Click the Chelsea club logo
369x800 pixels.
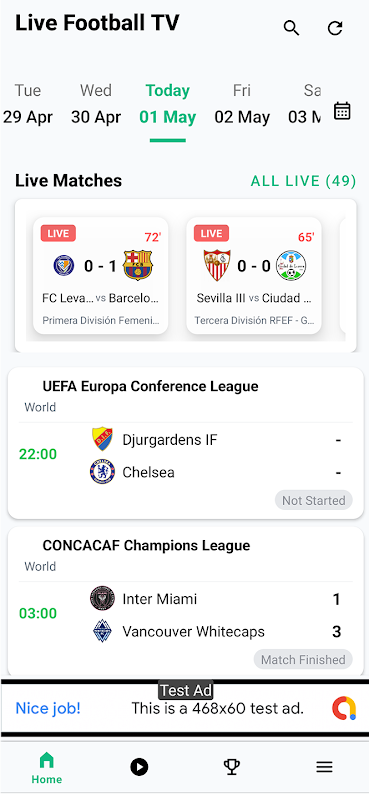(102, 472)
